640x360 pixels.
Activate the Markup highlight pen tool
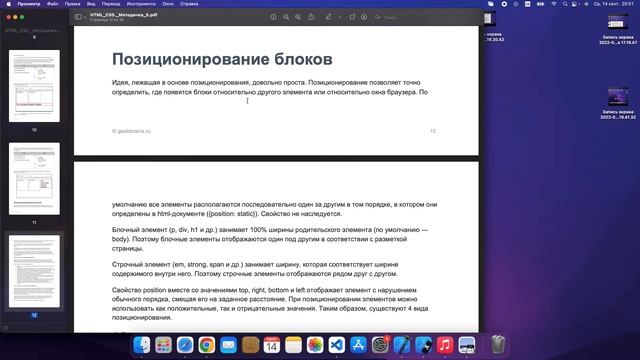click(329, 17)
